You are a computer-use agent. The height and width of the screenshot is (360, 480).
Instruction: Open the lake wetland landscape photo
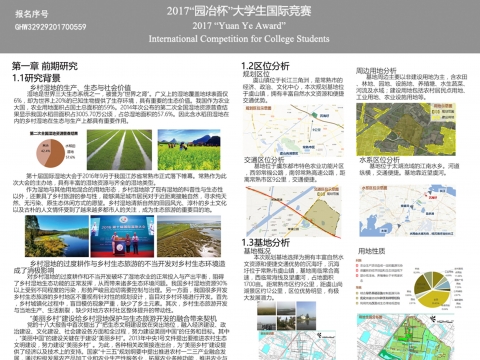pos(57,236)
